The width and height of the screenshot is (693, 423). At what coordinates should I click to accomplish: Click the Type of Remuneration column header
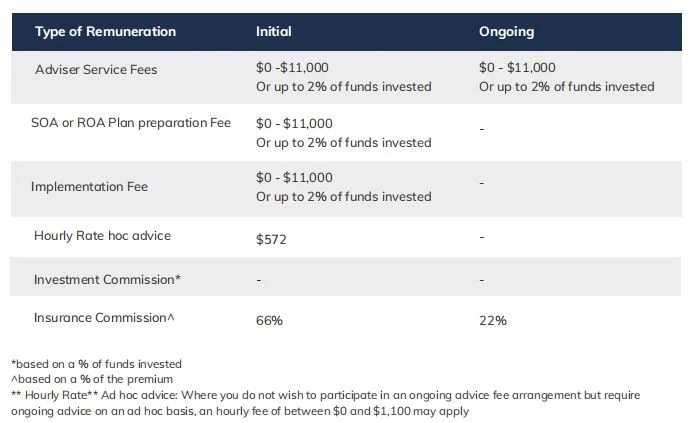(105, 32)
